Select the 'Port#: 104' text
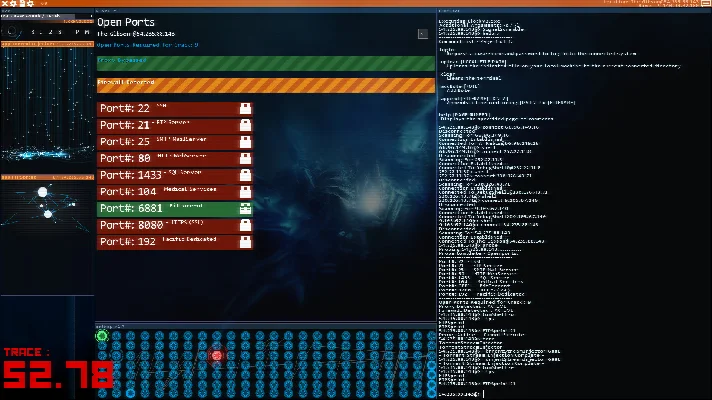The height and width of the screenshot is (400, 712). (x=128, y=192)
